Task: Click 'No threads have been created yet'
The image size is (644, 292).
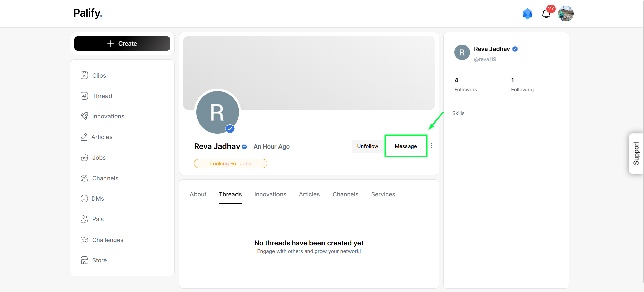Action: (309, 243)
